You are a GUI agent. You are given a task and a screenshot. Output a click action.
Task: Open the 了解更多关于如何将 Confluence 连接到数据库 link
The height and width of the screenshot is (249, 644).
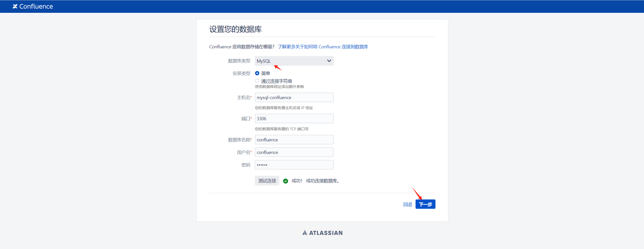tap(323, 47)
